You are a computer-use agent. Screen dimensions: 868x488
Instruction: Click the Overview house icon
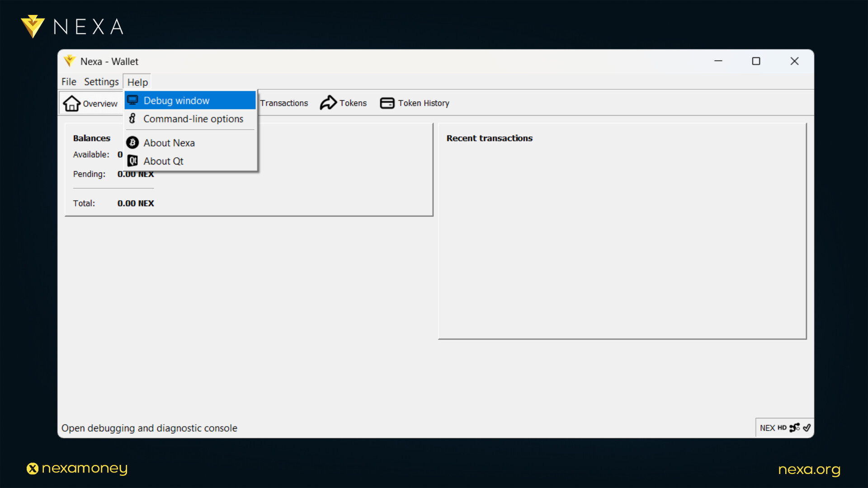[71, 103]
